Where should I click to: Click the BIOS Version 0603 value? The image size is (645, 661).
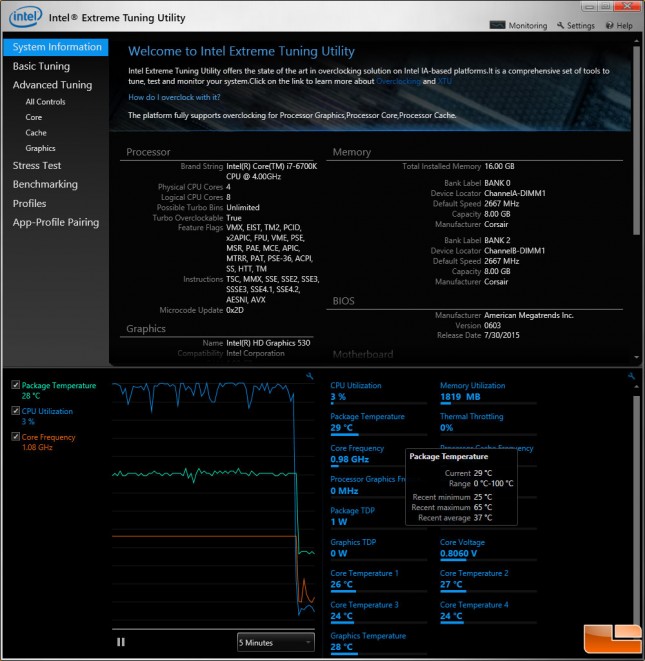(x=492, y=325)
